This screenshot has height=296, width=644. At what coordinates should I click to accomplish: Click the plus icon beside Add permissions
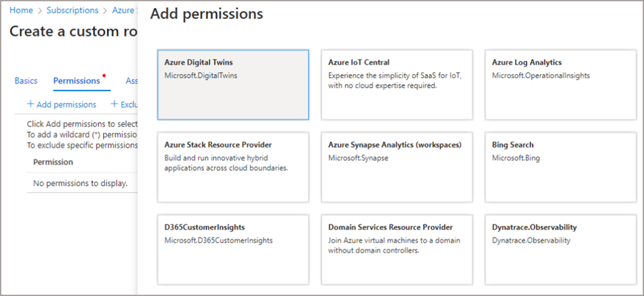click(30, 104)
